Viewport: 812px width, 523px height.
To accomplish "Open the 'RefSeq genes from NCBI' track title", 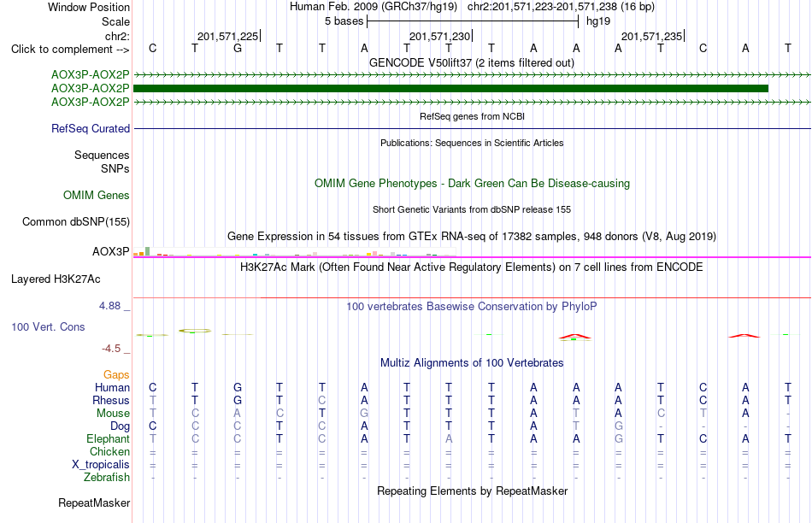I will coord(472,116).
